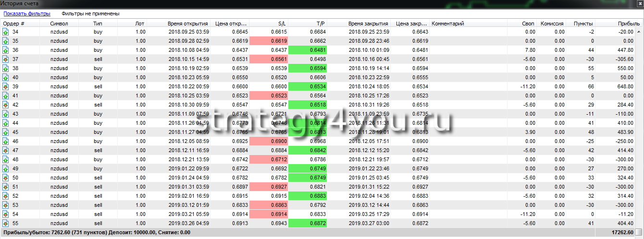
Task: Click the red S/L cell 0.6619
Action: pyautogui.click(x=269, y=41)
